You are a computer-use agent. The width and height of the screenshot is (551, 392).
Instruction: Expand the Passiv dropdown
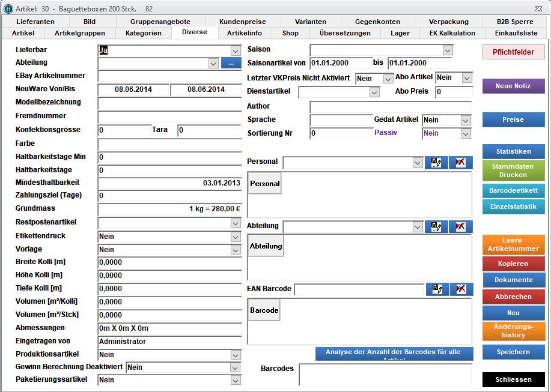click(466, 134)
